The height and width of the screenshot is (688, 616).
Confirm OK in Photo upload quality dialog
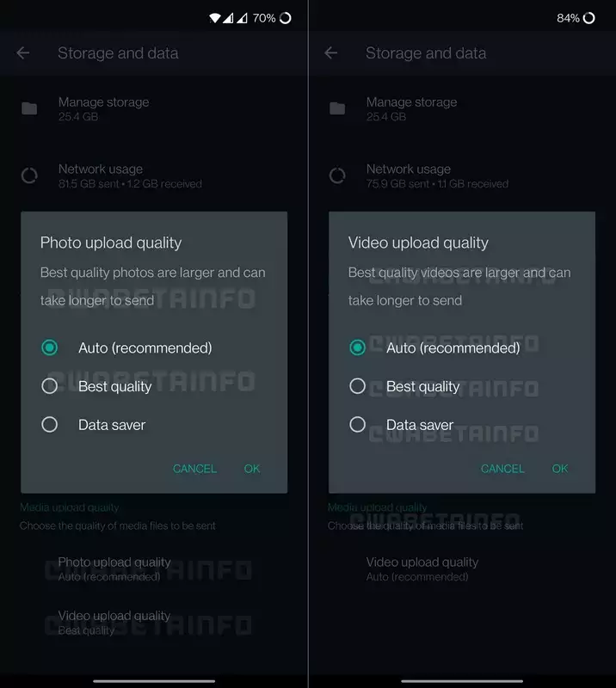click(x=252, y=469)
